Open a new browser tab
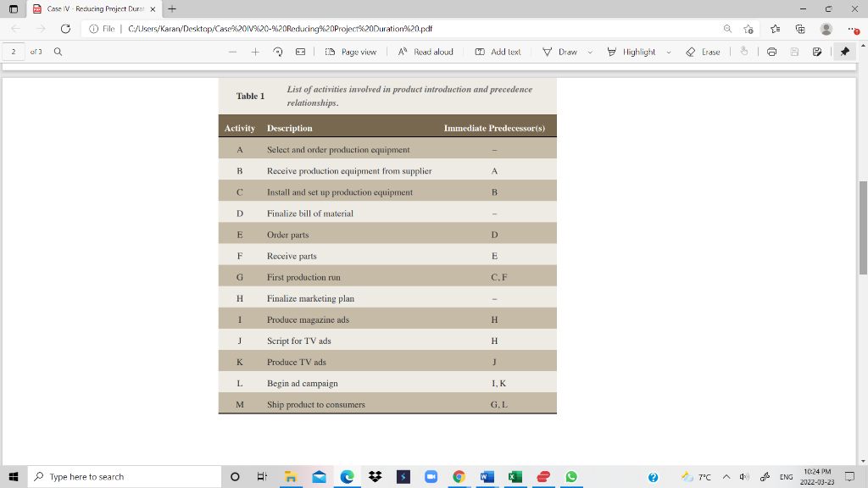The image size is (868, 488). [x=172, y=8]
